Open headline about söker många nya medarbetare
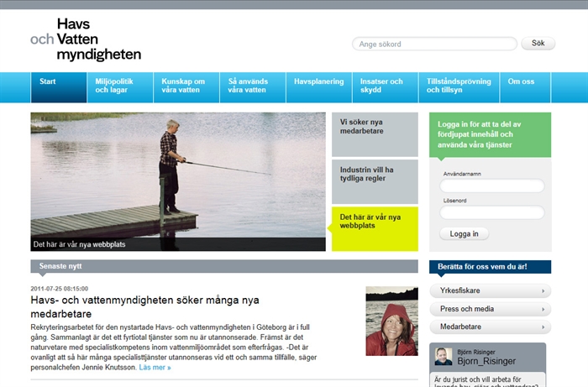This screenshot has height=387, width=588. [144, 306]
